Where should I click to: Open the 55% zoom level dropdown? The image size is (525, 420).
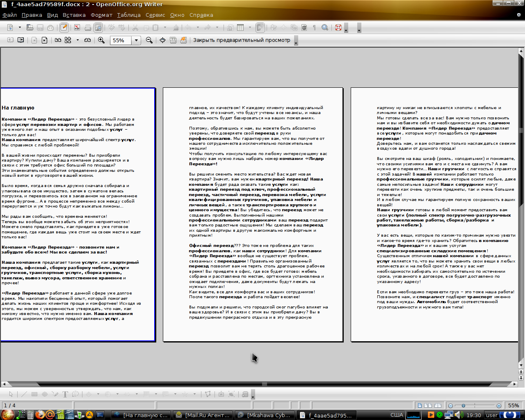[136, 40]
